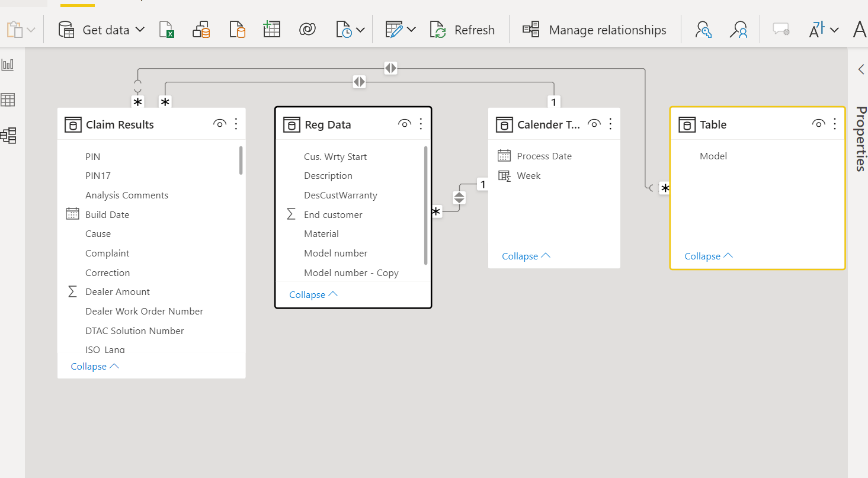Image resolution: width=868 pixels, height=478 pixels.
Task: Import from Excel workbook icon
Action: [x=168, y=30]
